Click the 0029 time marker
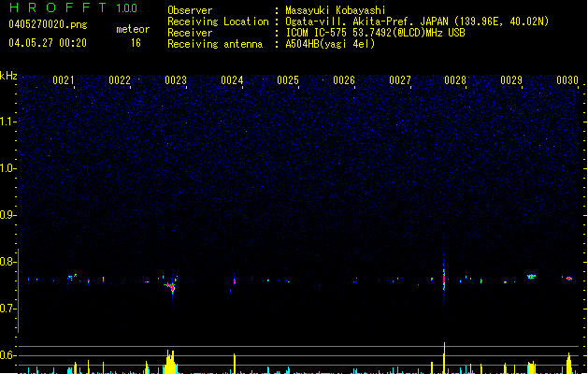Screen dimensions: 588x374 point(511,80)
